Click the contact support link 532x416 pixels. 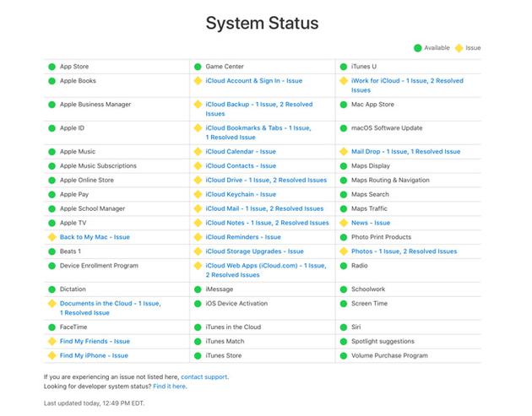coord(204,376)
